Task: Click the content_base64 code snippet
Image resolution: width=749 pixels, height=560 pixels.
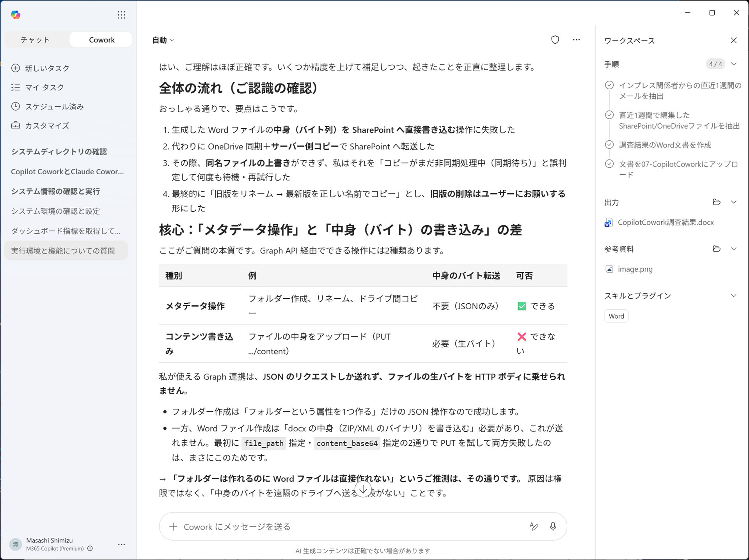Action: tap(347, 443)
